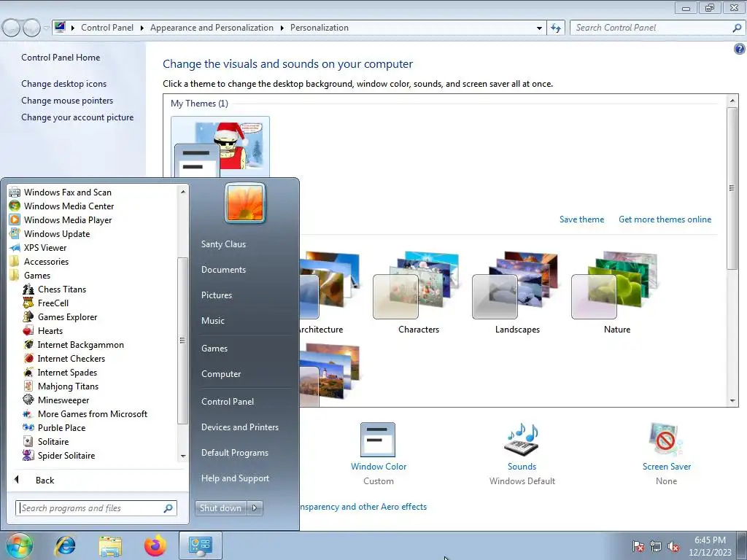Launch Windows Media Center icon
The height and width of the screenshot is (560, 747).
click(x=15, y=206)
